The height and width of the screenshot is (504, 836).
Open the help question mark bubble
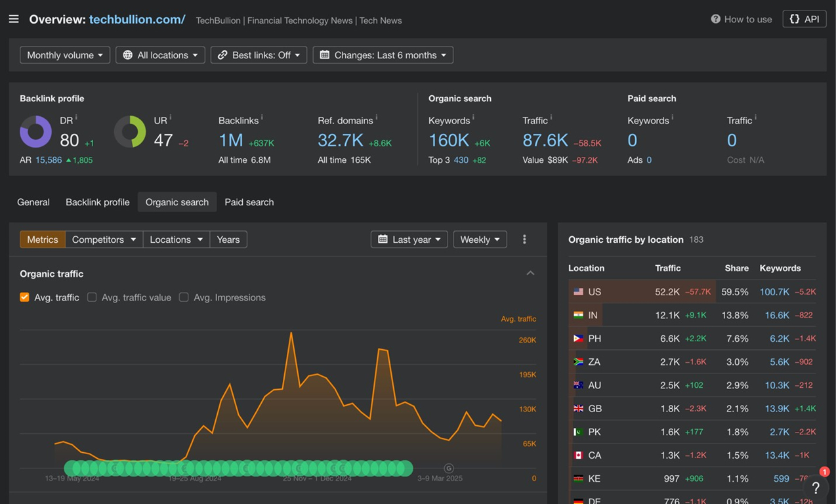(816, 488)
